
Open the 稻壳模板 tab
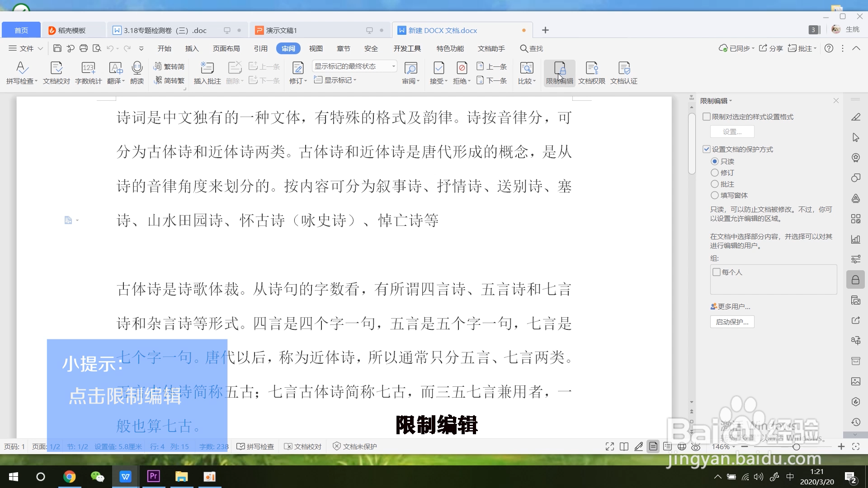[x=74, y=30]
